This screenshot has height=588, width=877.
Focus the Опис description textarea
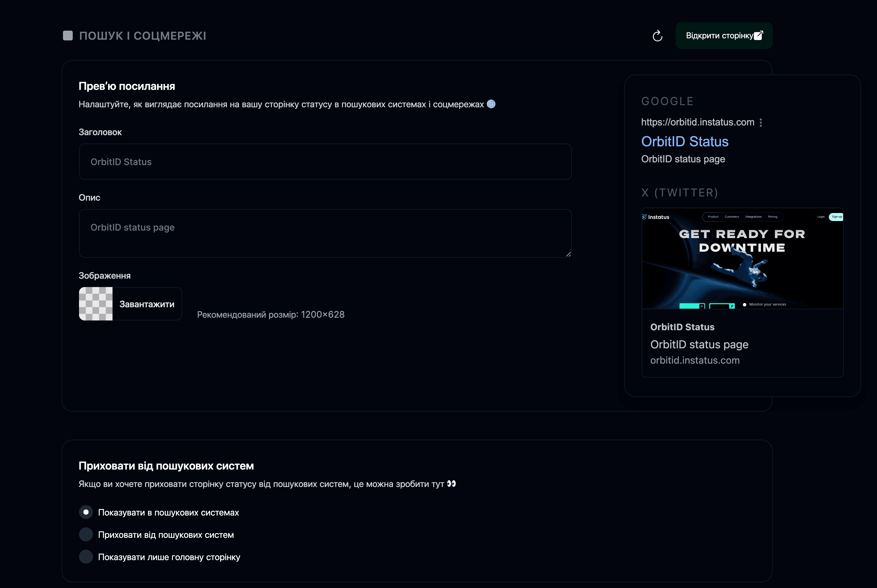coord(325,233)
